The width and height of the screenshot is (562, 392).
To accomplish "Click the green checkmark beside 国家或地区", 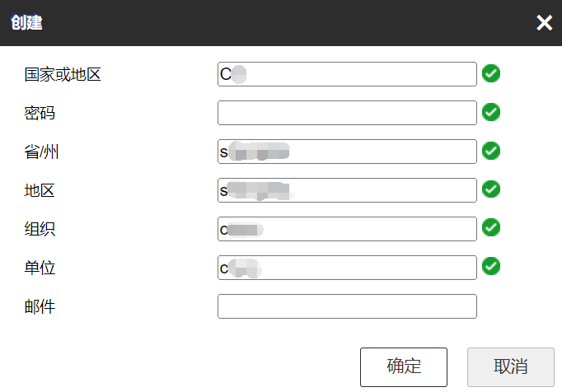I will pos(491,74).
